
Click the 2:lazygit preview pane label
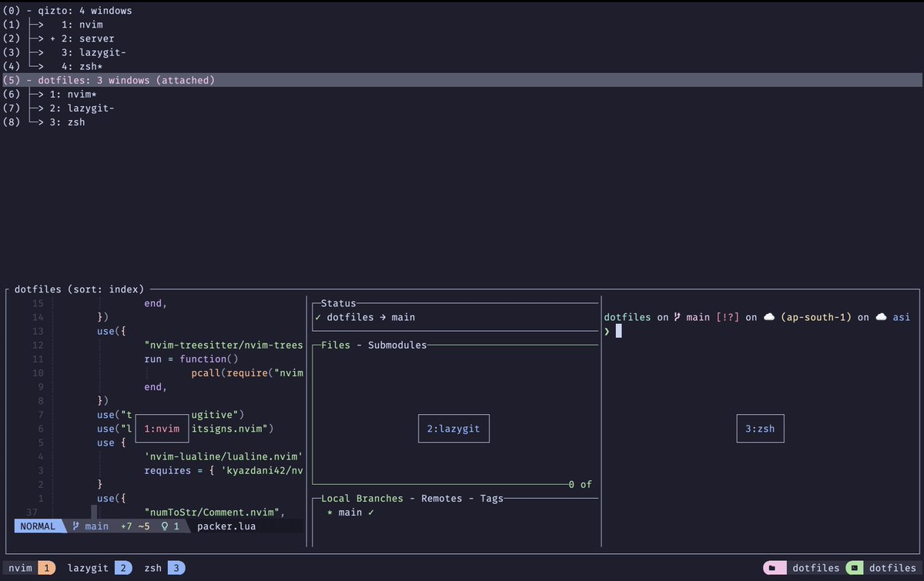tap(454, 429)
